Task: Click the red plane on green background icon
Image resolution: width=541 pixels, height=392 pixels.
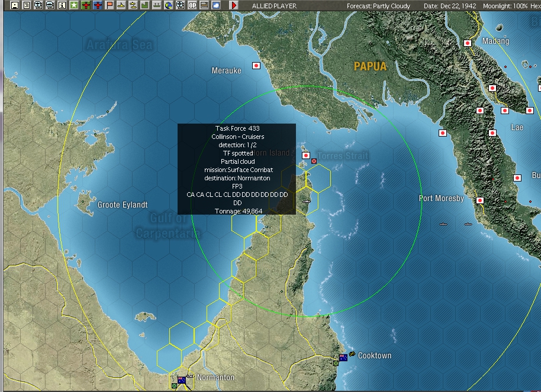Action: click(x=86, y=5)
